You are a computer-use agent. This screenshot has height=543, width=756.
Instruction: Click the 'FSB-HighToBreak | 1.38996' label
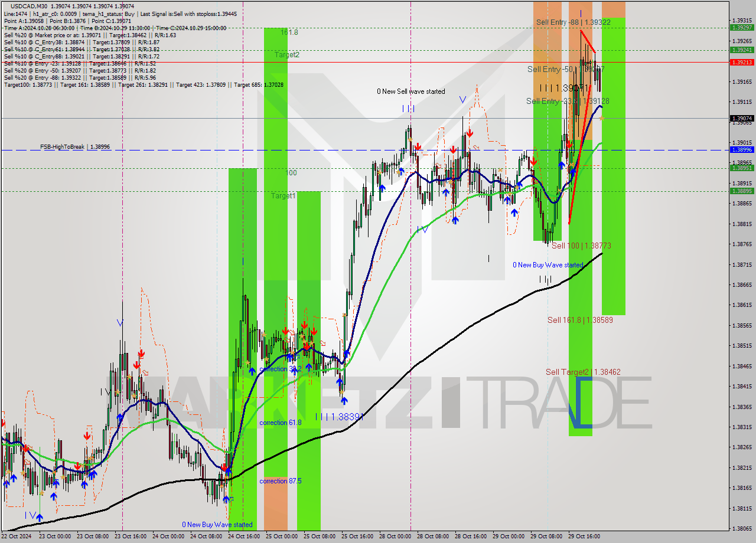75,146
